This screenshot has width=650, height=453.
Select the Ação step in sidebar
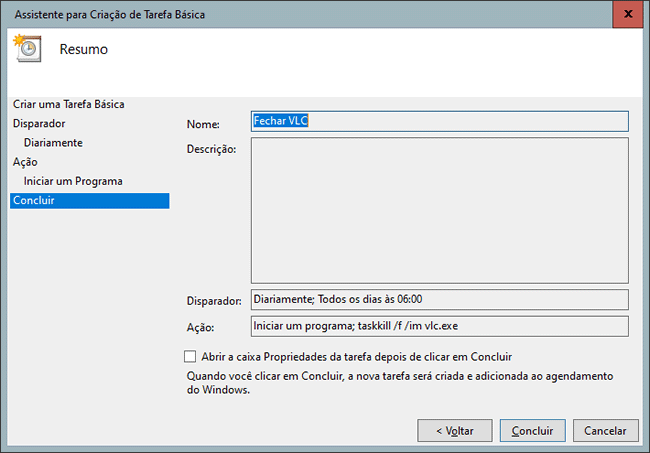(25, 162)
